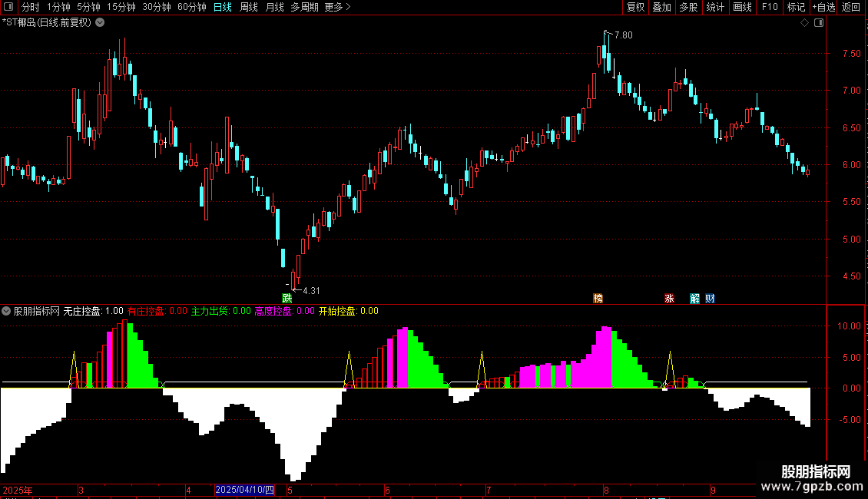Click the 财 event marker

pyautogui.click(x=710, y=298)
